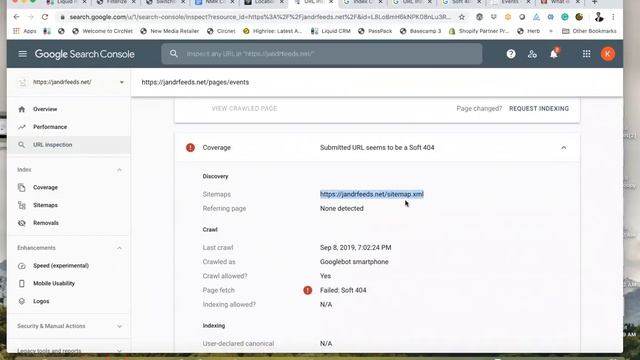640x360 pixels.
Task: Collapse the Coverage details panel
Action: (564, 147)
